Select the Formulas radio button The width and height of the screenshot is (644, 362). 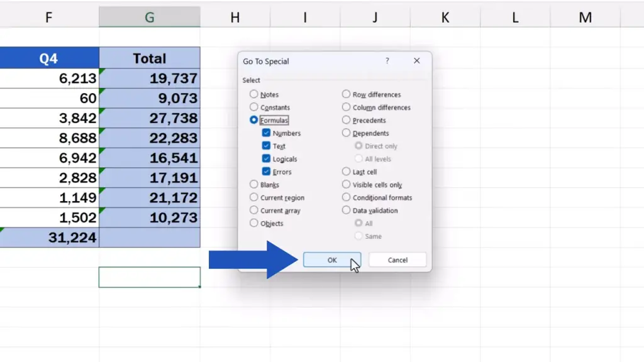(254, 120)
